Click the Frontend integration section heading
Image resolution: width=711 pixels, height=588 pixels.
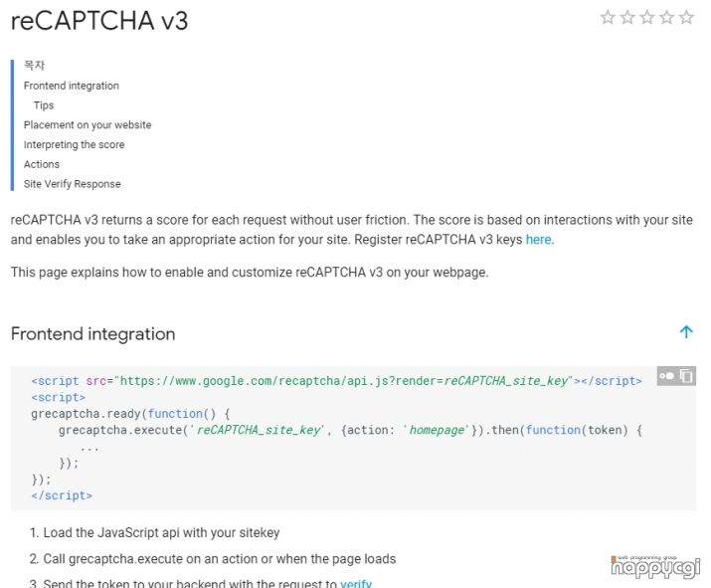[92, 334]
